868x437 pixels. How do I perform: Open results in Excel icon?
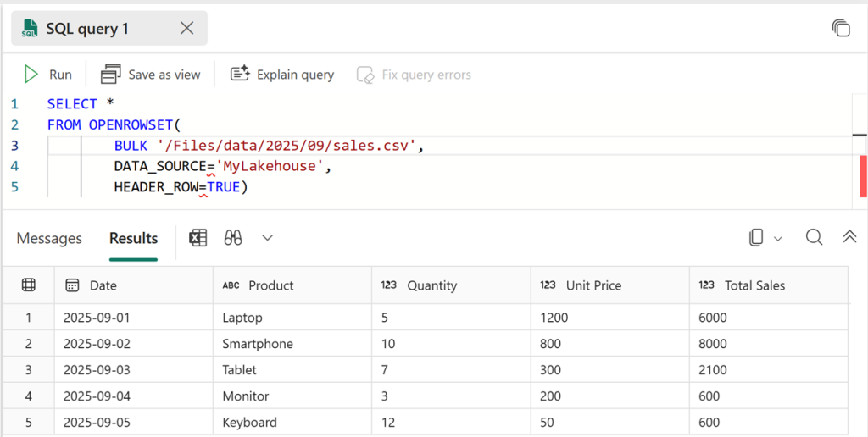(x=198, y=238)
